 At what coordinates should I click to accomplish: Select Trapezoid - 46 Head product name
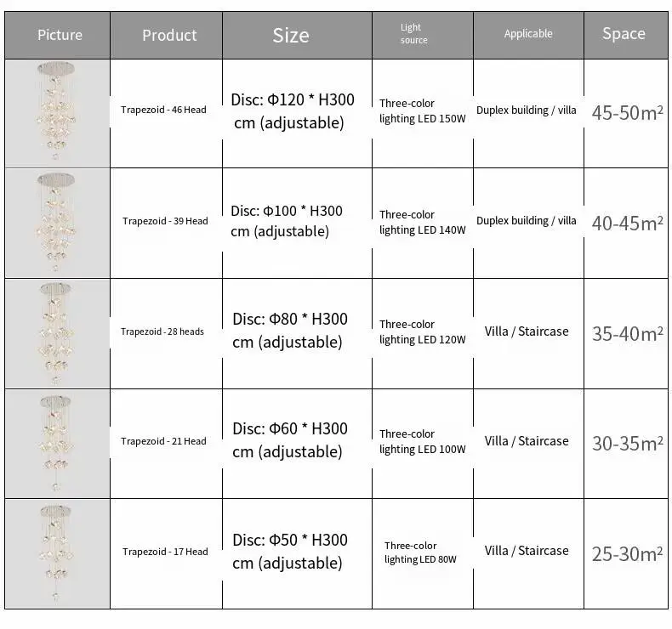[163, 110]
